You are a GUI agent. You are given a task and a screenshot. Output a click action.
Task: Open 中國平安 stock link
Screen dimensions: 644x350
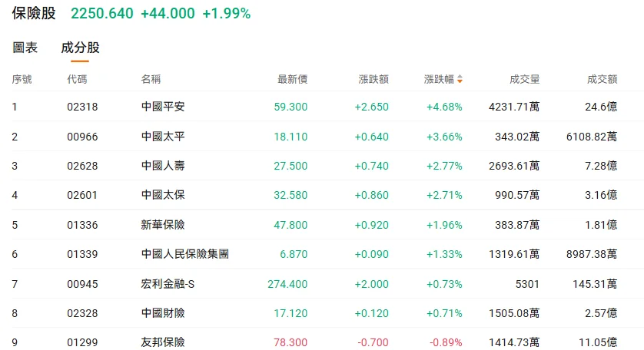click(163, 107)
